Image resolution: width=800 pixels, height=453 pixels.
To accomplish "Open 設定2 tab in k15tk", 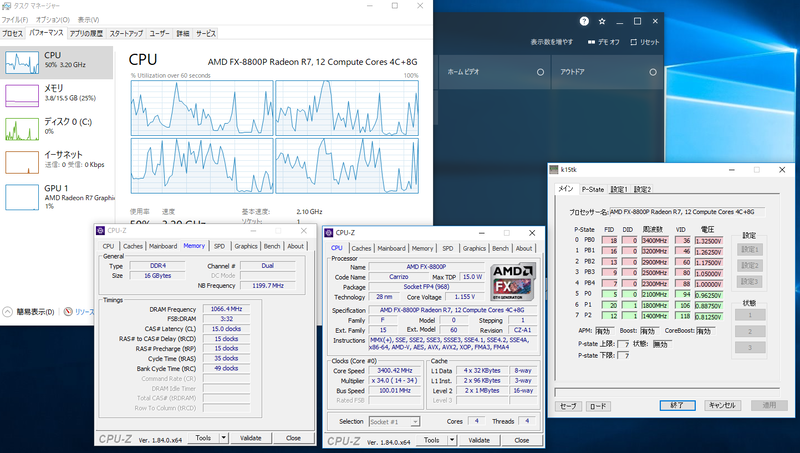I will tap(642, 189).
